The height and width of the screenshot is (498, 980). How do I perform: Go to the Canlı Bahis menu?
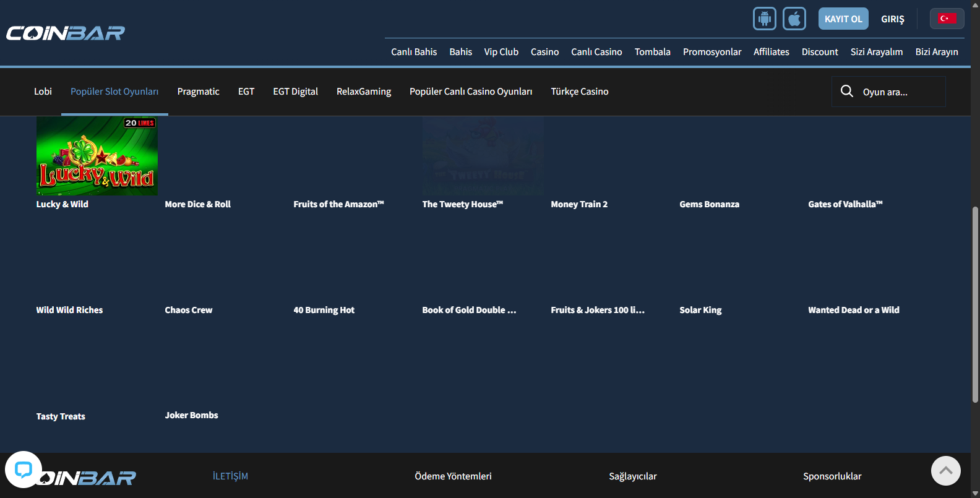click(x=414, y=52)
